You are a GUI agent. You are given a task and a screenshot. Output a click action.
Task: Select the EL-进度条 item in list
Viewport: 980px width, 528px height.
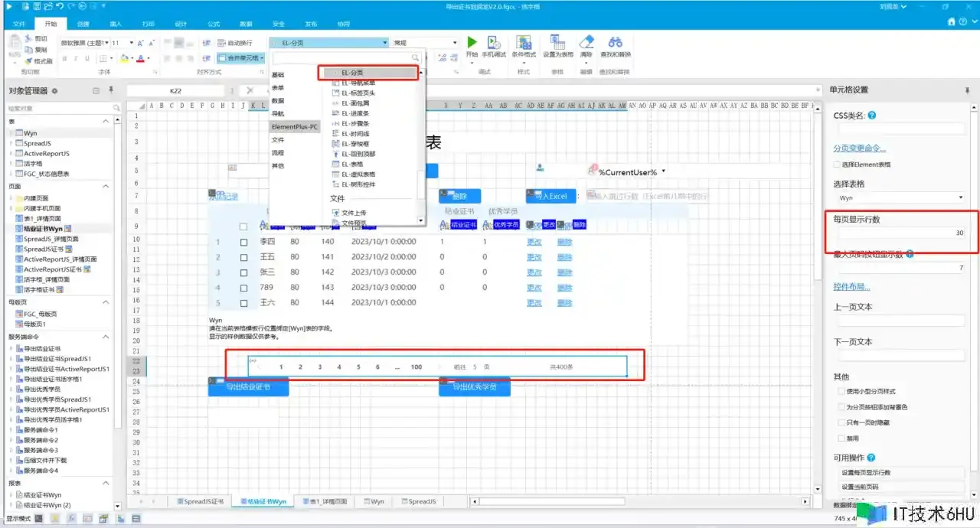[x=355, y=112]
